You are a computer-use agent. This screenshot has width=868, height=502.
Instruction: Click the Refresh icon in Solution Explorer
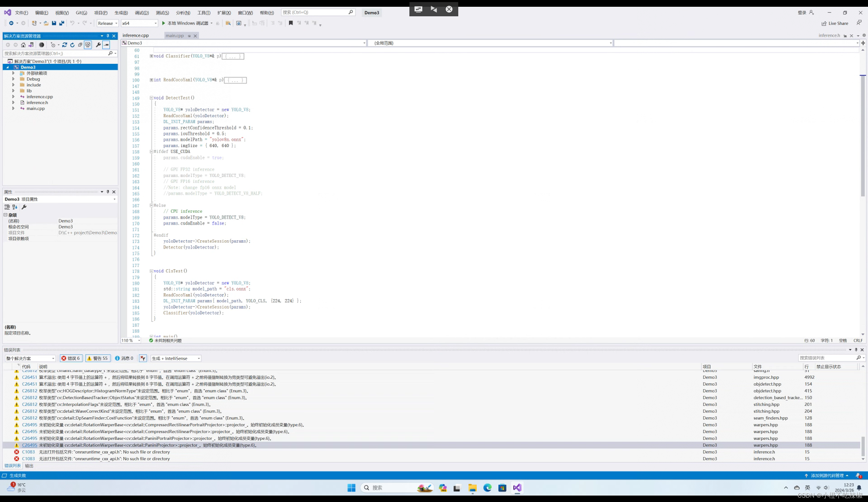coord(72,45)
